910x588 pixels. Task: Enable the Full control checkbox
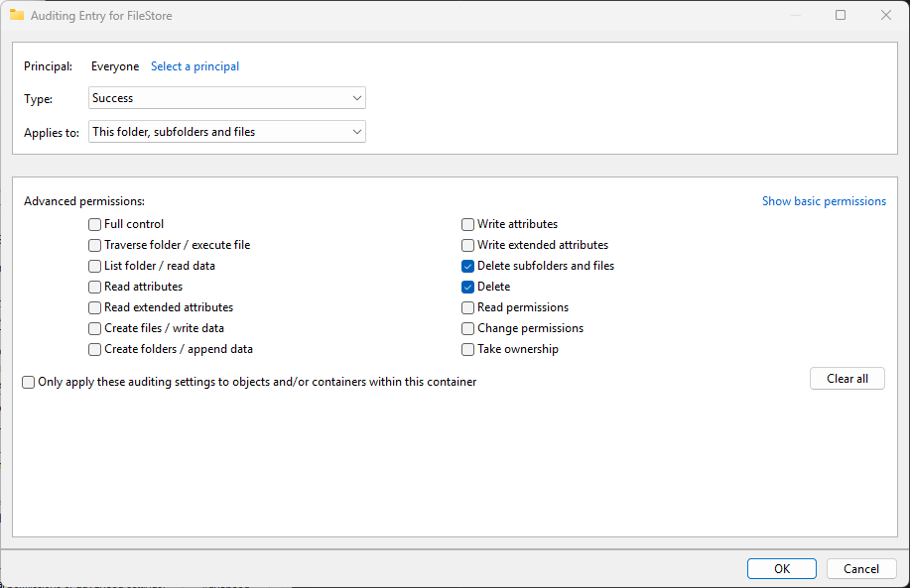pos(95,224)
